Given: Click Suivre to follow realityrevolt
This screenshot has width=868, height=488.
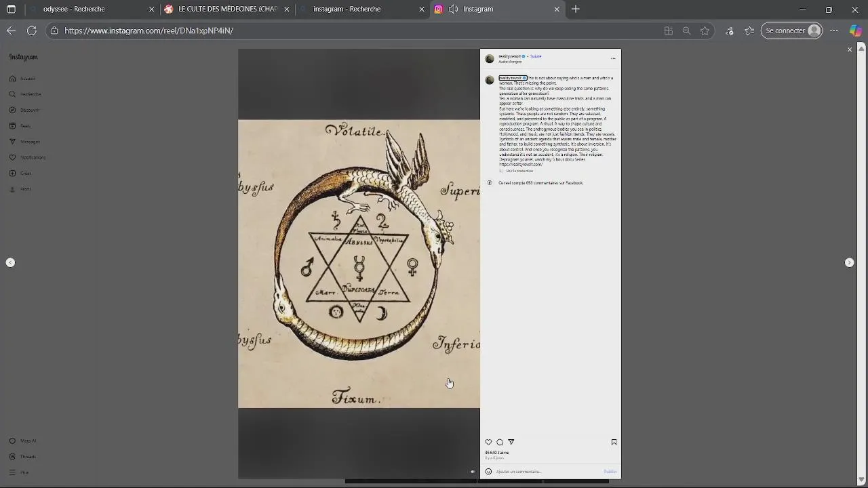Looking at the screenshot, I should 536,56.
